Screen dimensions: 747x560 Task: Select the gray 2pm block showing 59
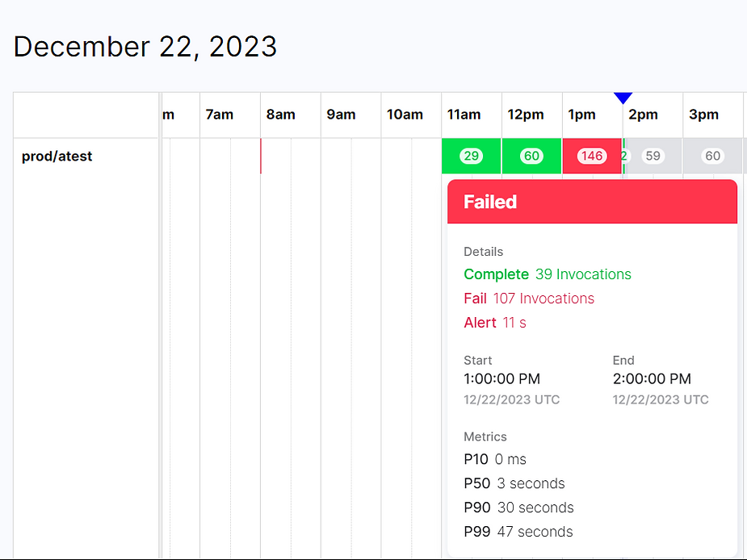[653, 156]
